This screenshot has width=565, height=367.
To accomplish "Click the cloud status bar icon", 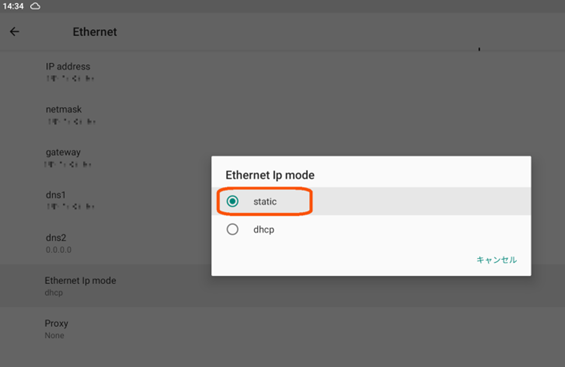I will [35, 6].
